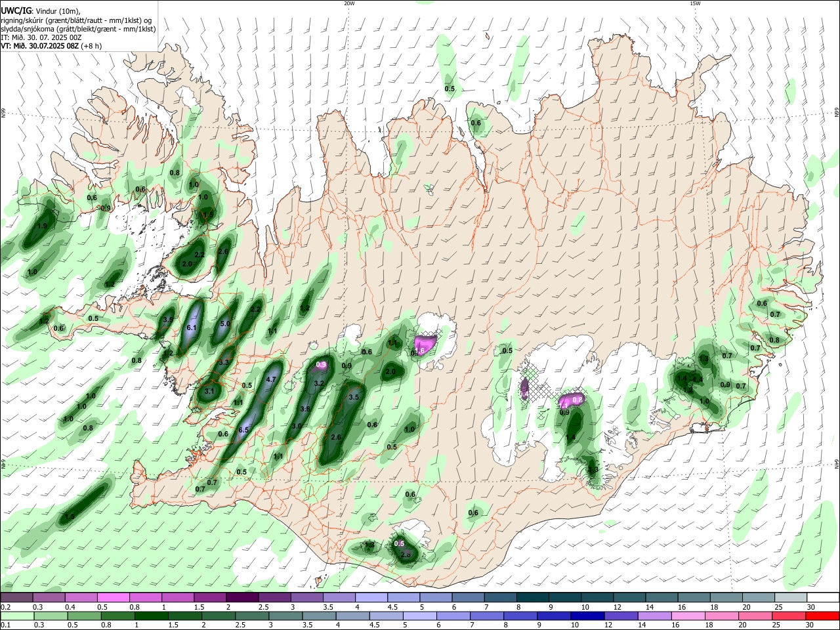Select the 3.0 precipitation value on the map
Image resolution: width=840 pixels, height=630 pixels.
click(297, 426)
